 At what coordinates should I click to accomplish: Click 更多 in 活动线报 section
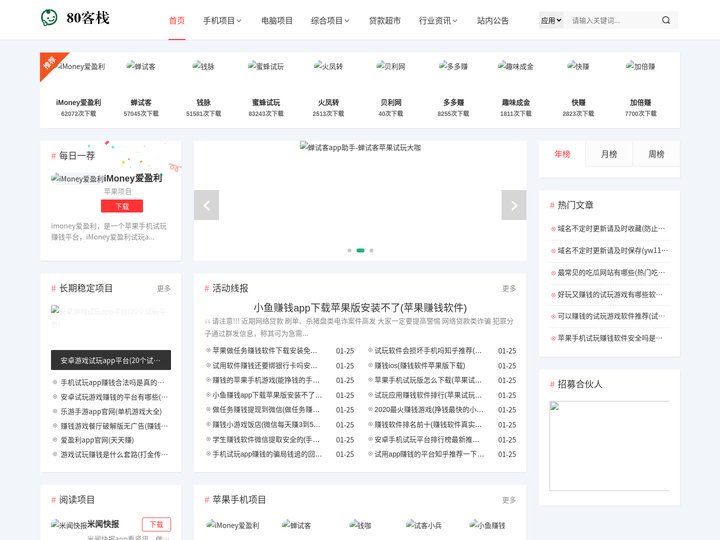(x=509, y=288)
